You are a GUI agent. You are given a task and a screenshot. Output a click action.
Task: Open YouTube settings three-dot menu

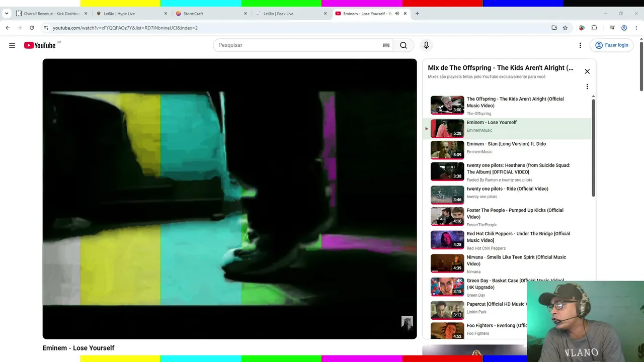pyautogui.click(x=580, y=45)
